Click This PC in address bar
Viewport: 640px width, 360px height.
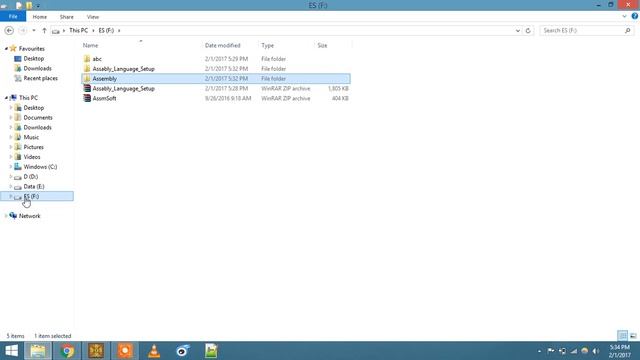[78, 31]
